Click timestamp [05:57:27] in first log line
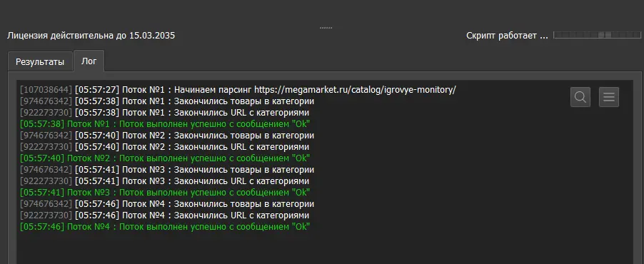Image resolution: width=644 pixels, height=264 pixels. [97, 89]
